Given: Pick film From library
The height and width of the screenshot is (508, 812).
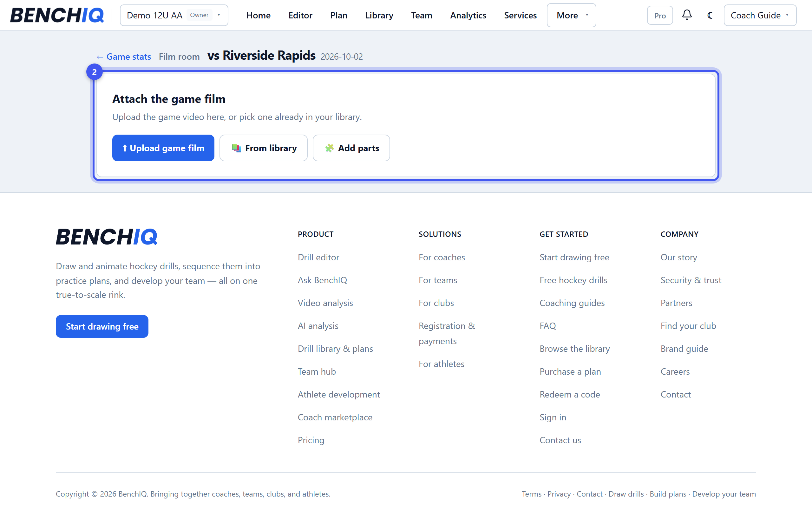Looking at the screenshot, I should click(x=263, y=148).
